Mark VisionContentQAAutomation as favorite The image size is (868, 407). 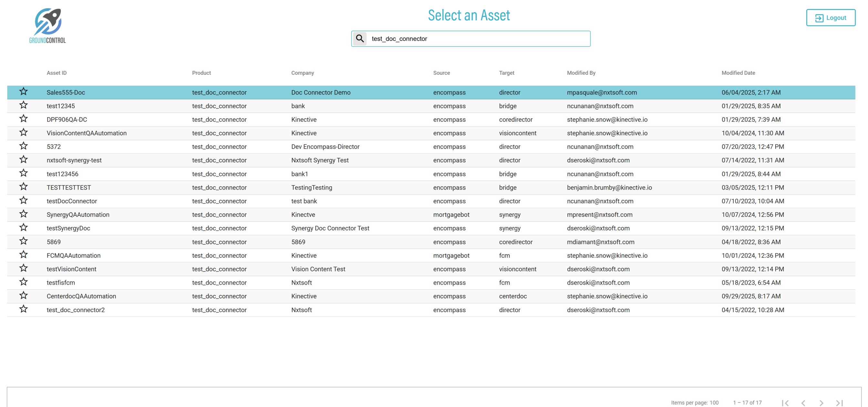(x=23, y=132)
